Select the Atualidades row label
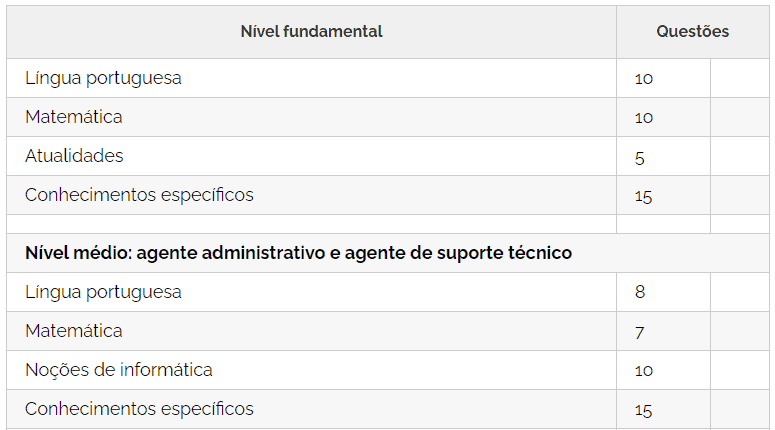The height and width of the screenshot is (430, 775). [74, 156]
